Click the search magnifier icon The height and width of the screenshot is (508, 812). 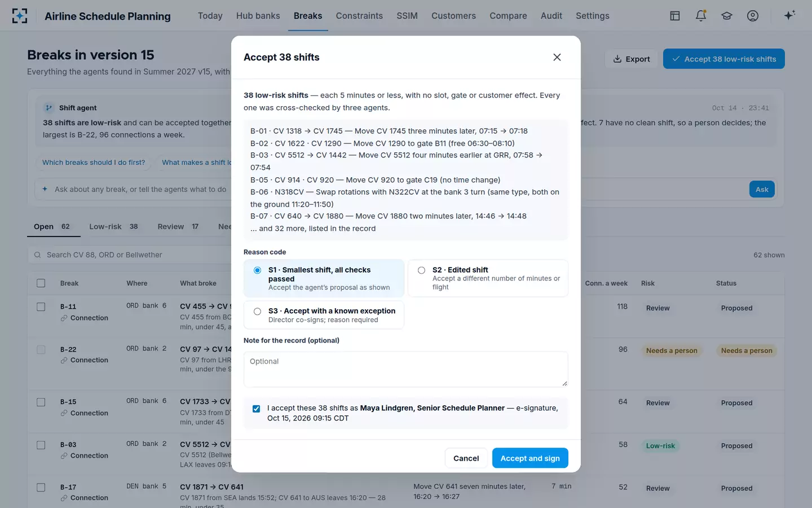[x=38, y=255]
